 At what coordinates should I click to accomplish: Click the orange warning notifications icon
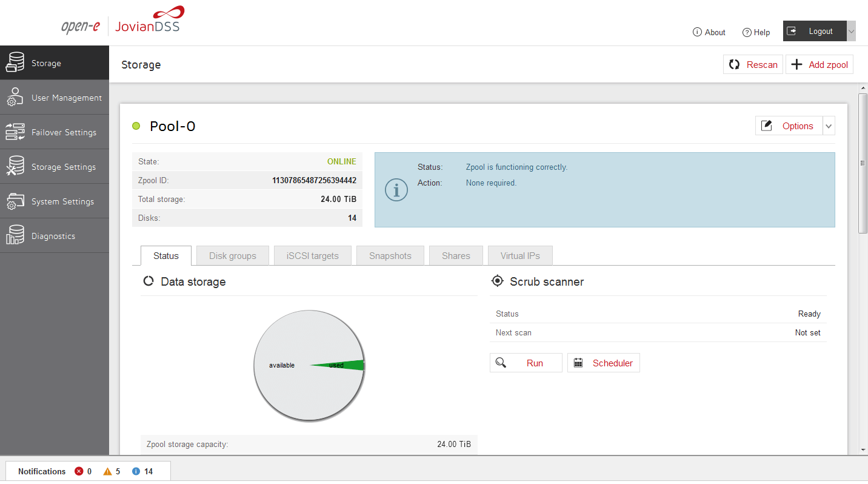(107, 471)
